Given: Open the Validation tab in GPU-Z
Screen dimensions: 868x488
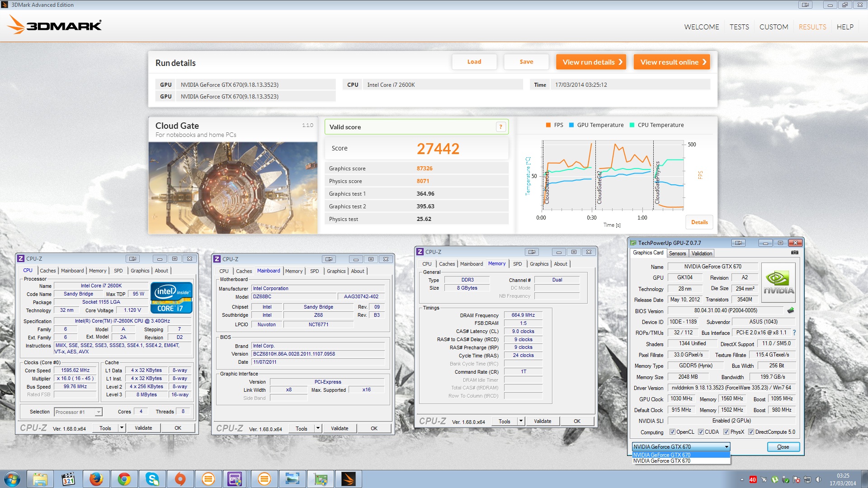Looking at the screenshot, I should click(x=702, y=253).
